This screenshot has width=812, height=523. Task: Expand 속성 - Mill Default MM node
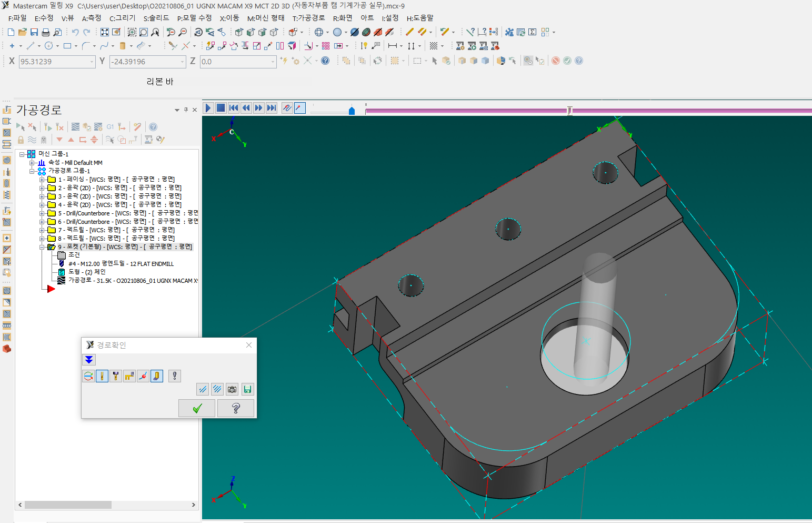click(32, 163)
